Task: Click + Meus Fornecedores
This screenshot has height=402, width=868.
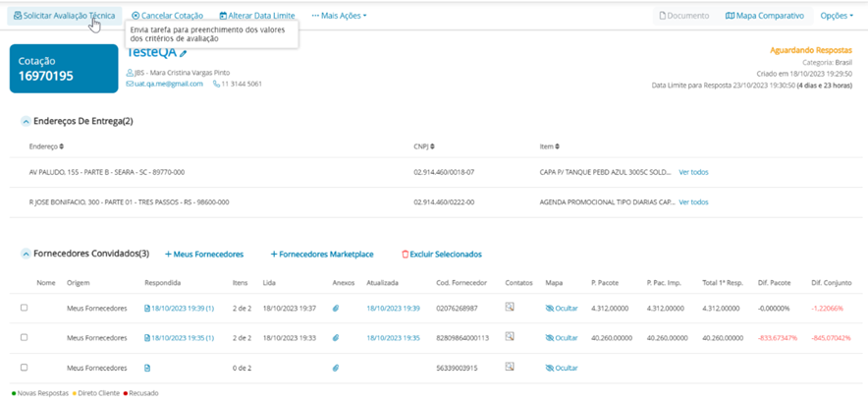Action: click(x=204, y=254)
